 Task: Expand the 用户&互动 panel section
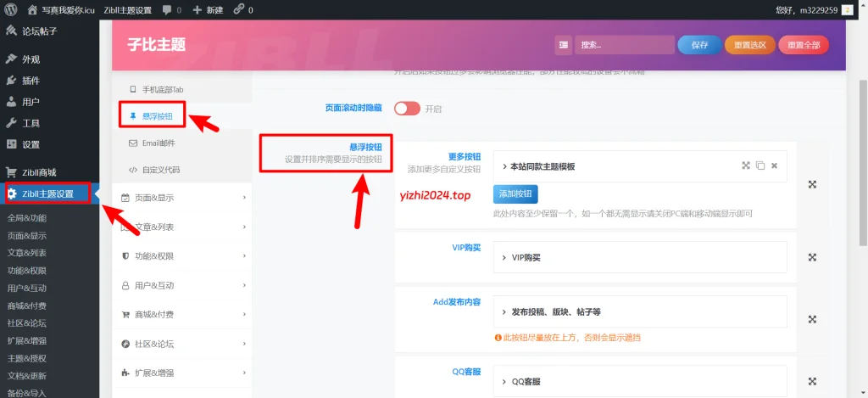tap(181, 285)
